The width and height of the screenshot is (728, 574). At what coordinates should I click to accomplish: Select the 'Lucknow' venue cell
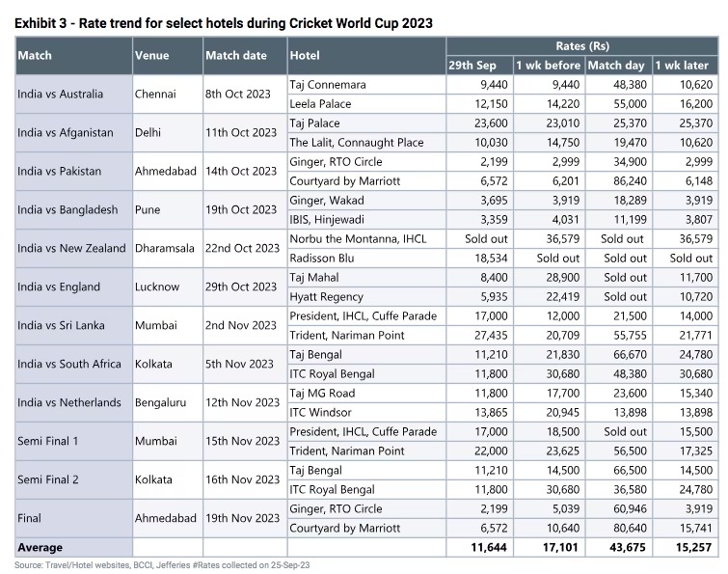pos(168,287)
